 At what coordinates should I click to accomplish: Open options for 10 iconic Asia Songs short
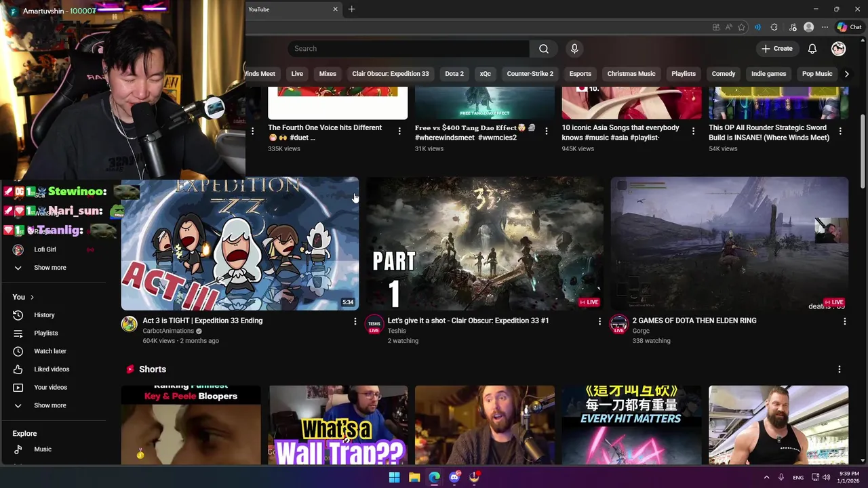[693, 131]
